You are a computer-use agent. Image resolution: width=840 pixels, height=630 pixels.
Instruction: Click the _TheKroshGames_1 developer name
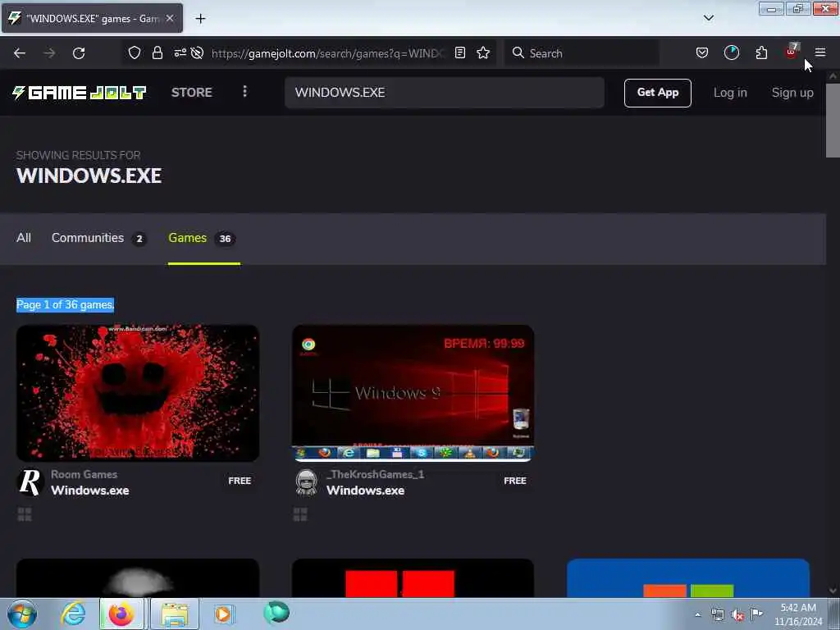tap(375, 474)
